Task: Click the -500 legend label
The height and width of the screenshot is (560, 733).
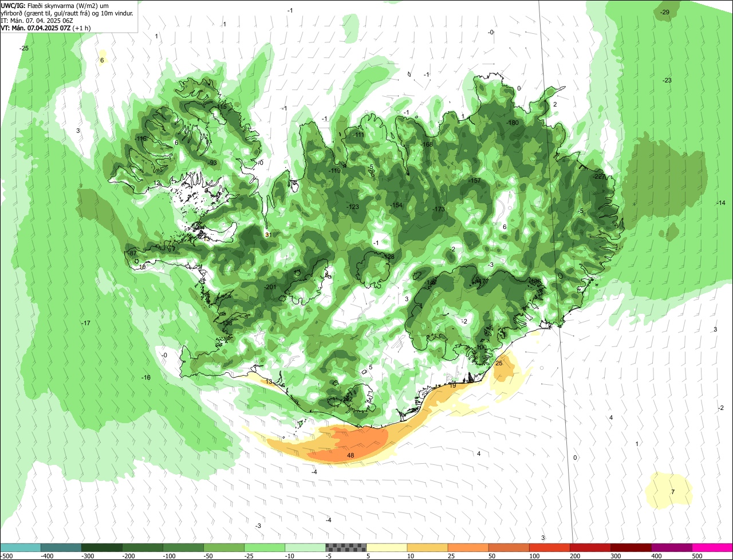Action: (6, 555)
